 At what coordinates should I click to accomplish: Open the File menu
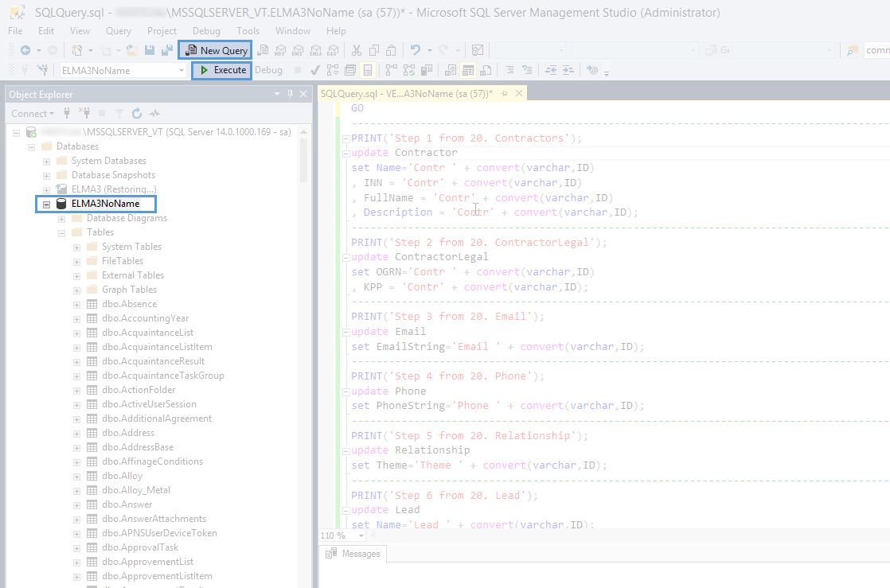[15, 31]
